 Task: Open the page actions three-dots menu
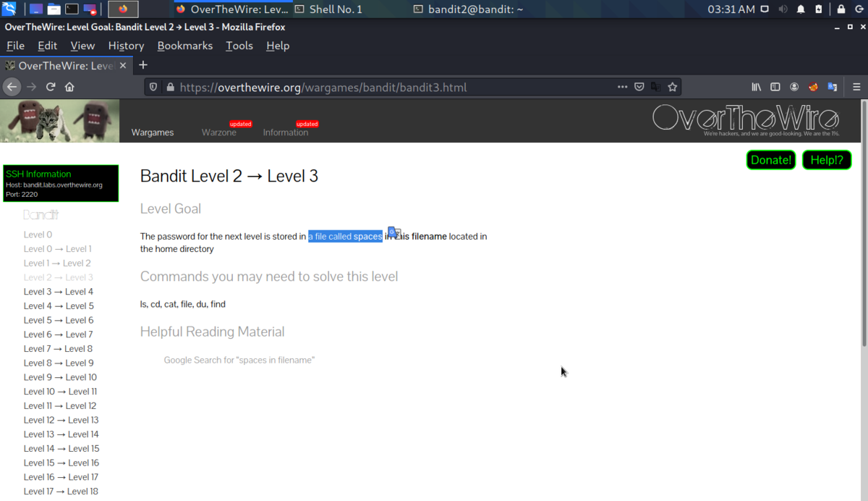coord(622,87)
